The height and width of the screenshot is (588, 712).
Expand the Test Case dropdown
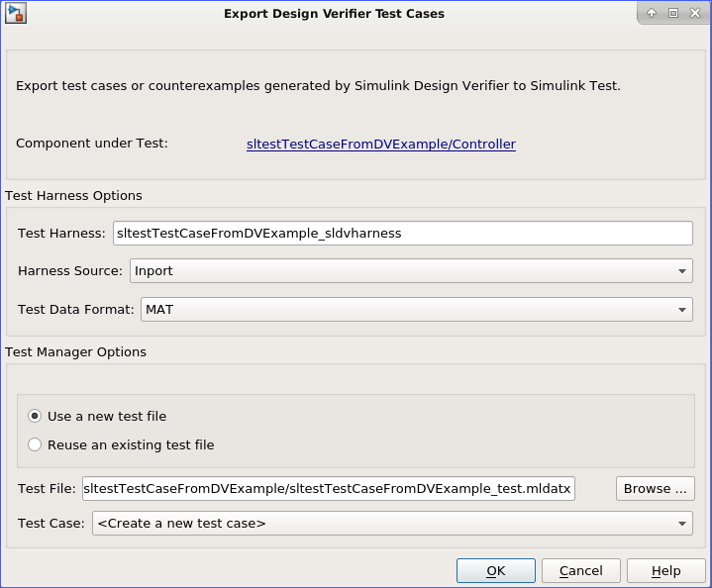point(391,524)
